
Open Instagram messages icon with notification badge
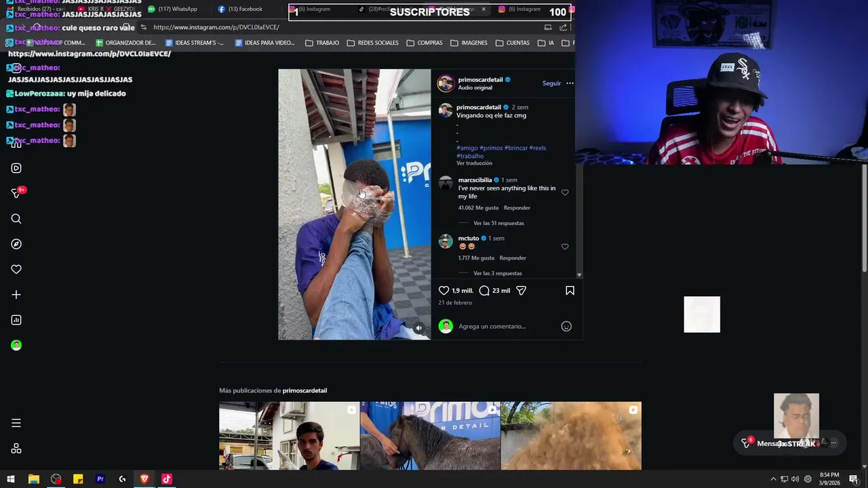tap(18, 192)
